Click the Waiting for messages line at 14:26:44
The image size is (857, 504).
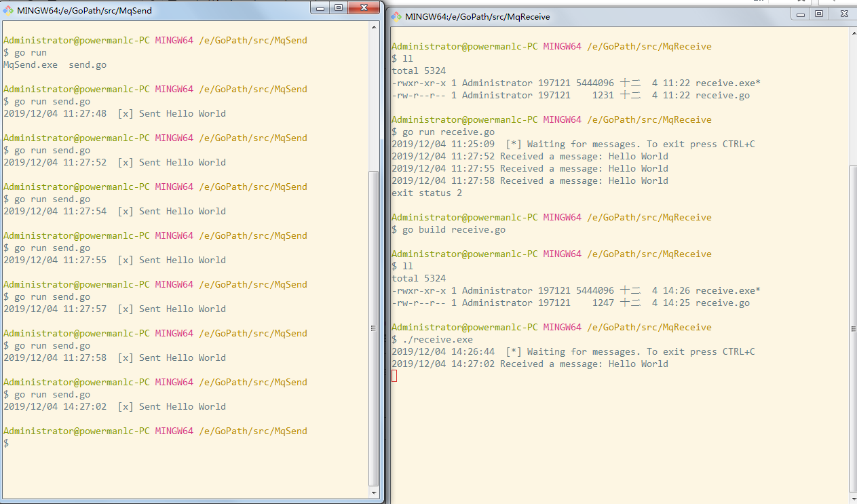click(x=573, y=351)
